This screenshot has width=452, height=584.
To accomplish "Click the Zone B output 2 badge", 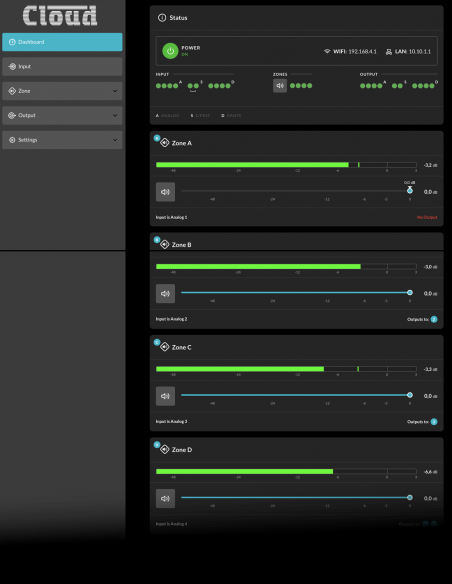I will click(x=434, y=319).
